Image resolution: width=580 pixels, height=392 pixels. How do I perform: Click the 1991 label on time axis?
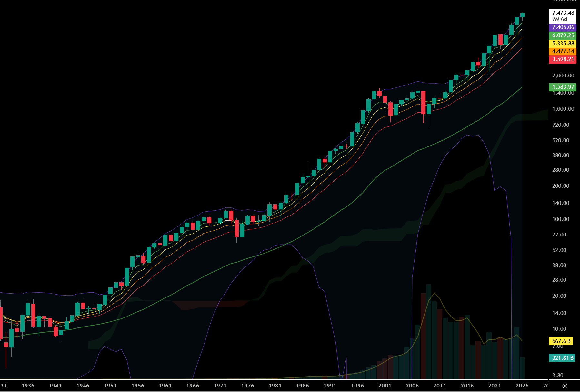tap(330, 386)
